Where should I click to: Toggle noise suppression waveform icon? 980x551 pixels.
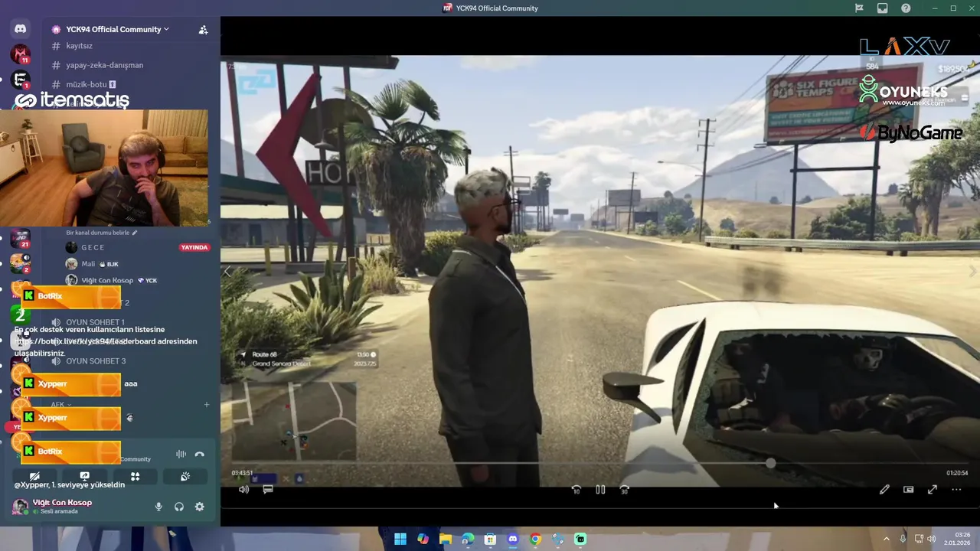point(181,454)
